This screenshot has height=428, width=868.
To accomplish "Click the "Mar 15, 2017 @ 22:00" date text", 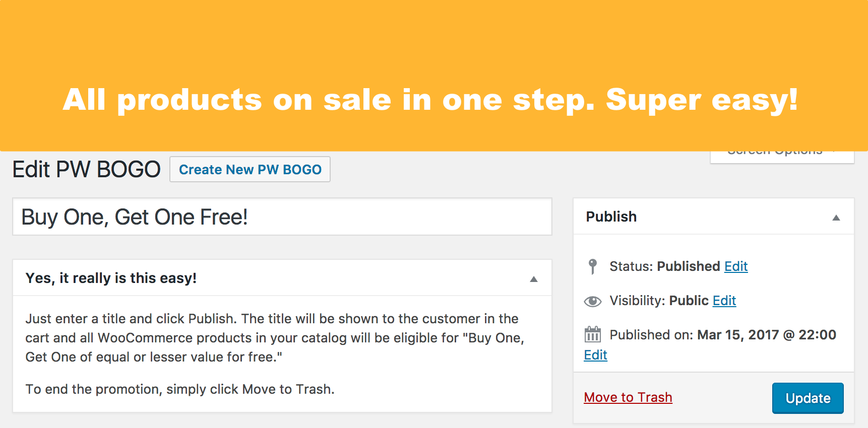I will 766,335.
